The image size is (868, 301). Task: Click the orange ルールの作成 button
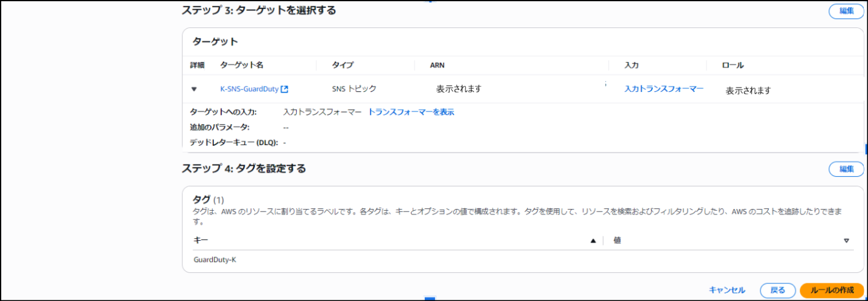click(832, 290)
